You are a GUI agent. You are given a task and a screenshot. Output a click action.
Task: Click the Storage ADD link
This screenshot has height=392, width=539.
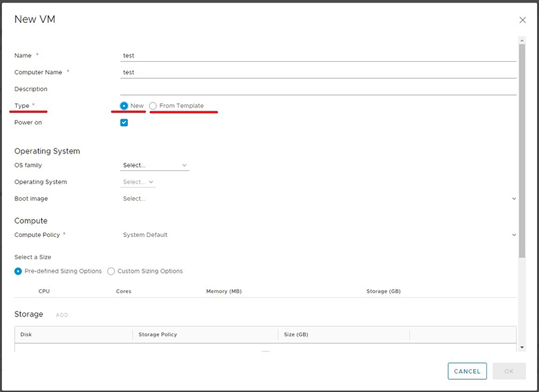click(62, 315)
